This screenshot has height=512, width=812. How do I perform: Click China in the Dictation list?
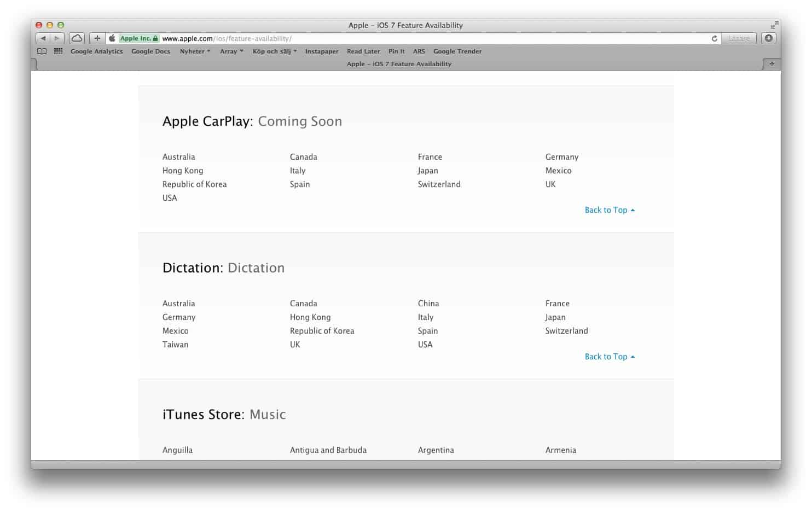428,304
